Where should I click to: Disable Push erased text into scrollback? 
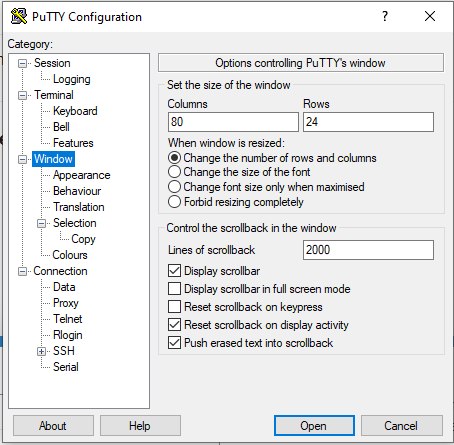(174, 343)
